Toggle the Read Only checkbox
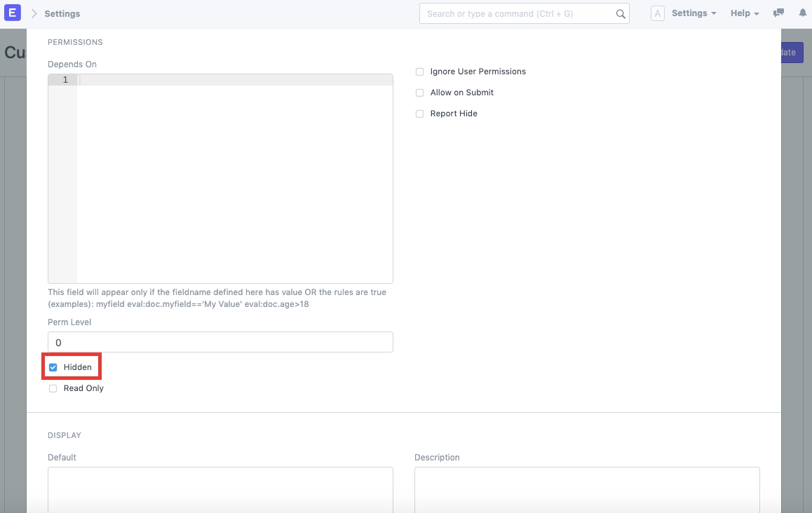Image resolution: width=812 pixels, height=513 pixels. click(53, 388)
